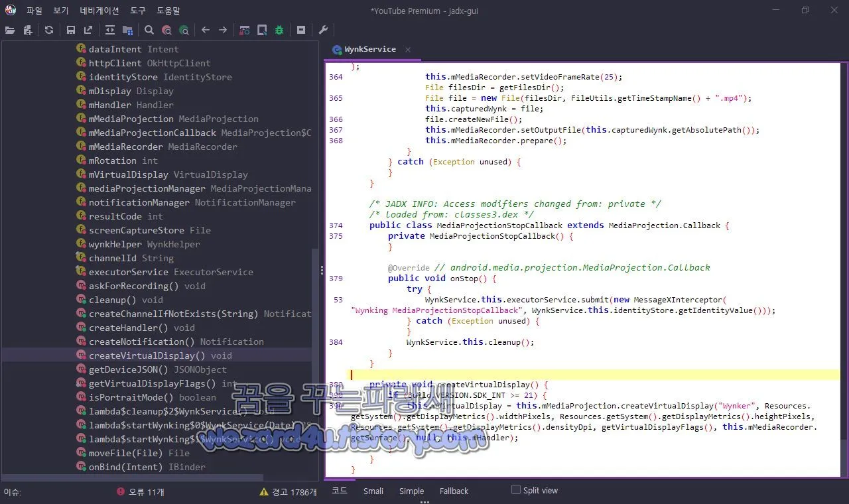The height and width of the screenshot is (504, 849).
Task: Switch to the 코드 view tab
Action: pyautogui.click(x=340, y=491)
